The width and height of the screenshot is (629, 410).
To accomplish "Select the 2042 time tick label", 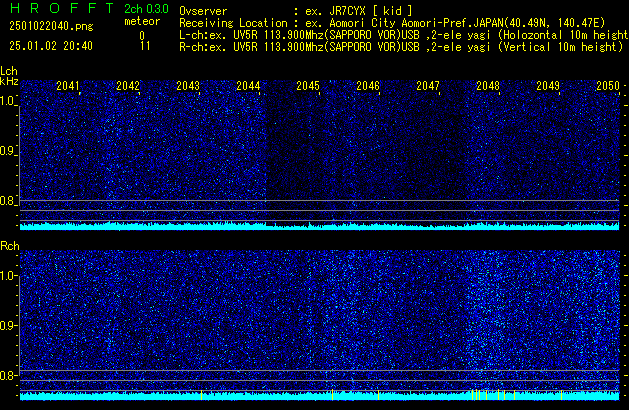I will pos(128,86).
